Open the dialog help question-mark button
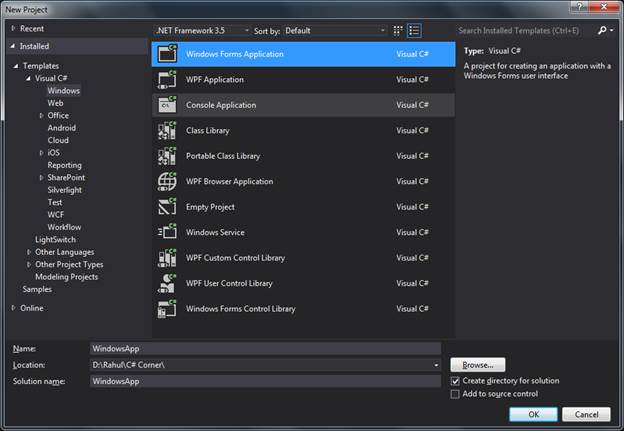 (580, 6)
